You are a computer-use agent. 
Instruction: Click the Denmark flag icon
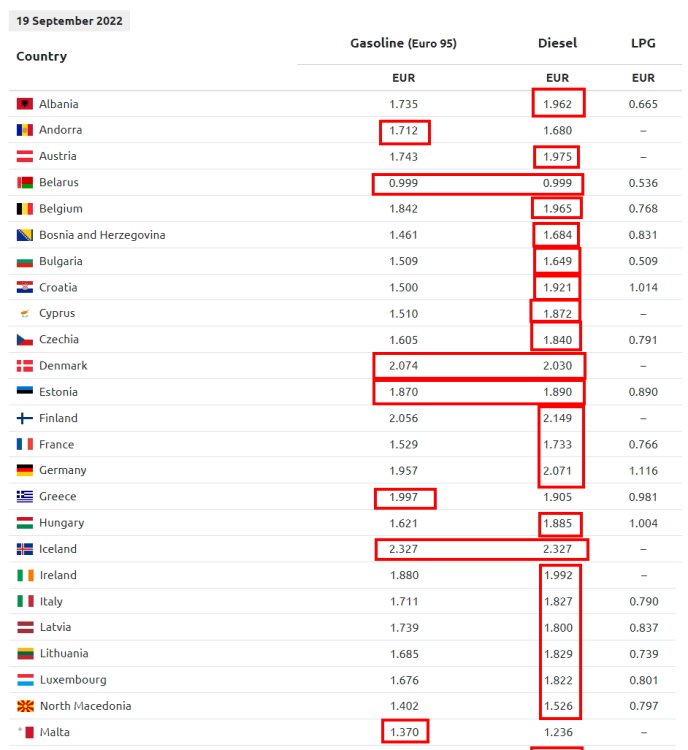pos(25,366)
